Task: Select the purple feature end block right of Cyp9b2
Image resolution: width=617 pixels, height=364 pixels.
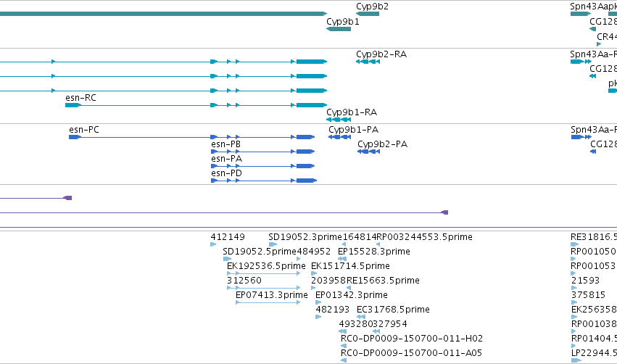Action: pyautogui.click(x=444, y=212)
